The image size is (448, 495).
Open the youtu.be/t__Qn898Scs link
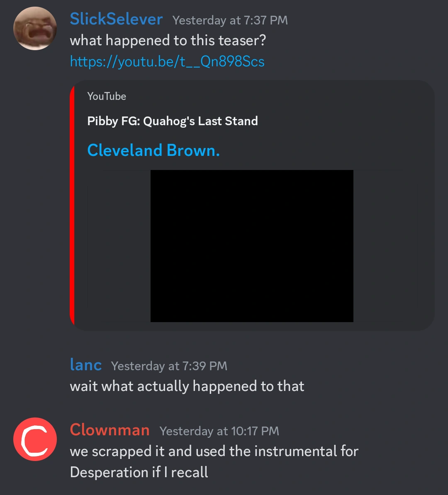click(167, 61)
